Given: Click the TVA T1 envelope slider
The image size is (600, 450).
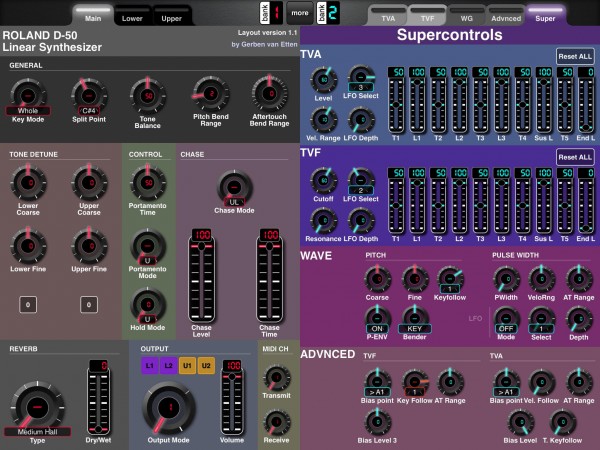Looking at the screenshot, I should tap(396, 100).
